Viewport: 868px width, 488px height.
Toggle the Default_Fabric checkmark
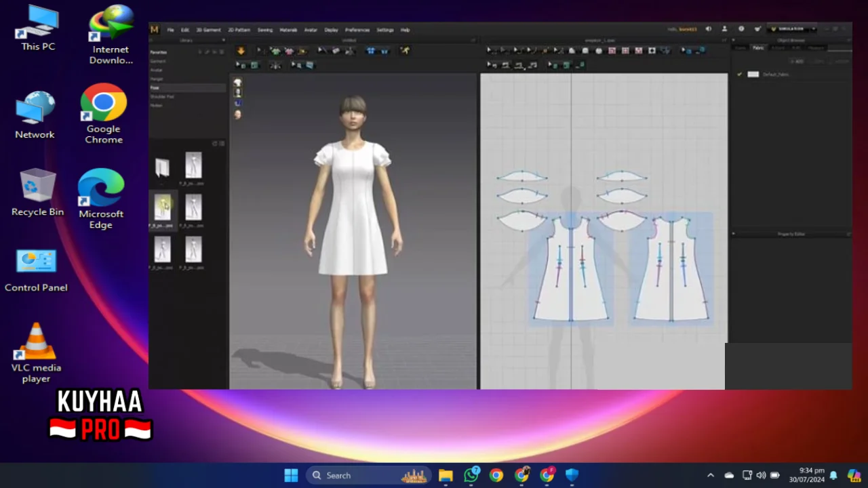[x=740, y=75]
